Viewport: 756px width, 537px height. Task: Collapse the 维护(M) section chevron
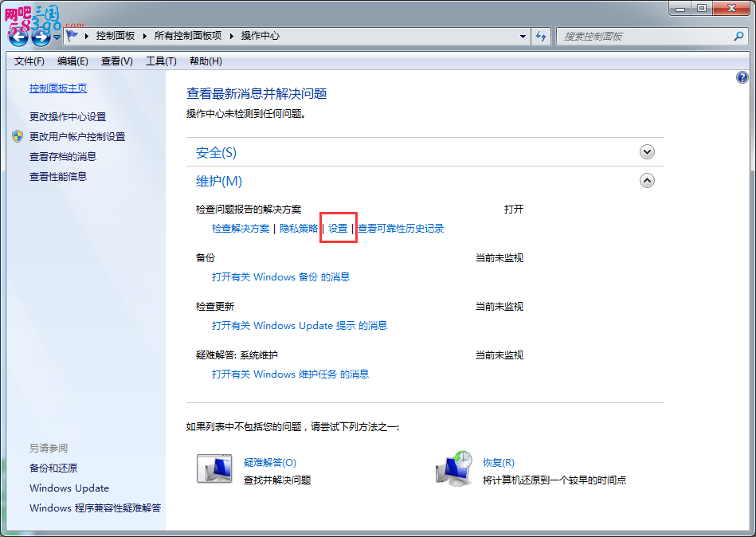pos(647,181)
